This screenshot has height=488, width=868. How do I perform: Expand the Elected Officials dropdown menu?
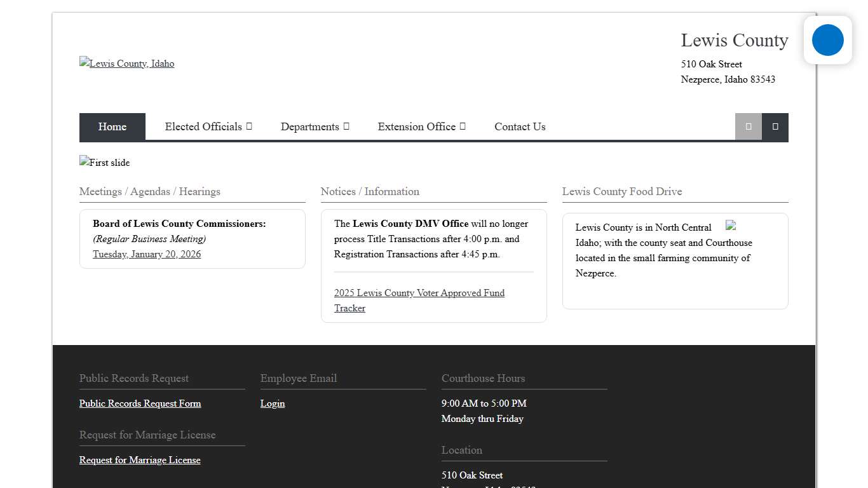(x=208, y=126)
